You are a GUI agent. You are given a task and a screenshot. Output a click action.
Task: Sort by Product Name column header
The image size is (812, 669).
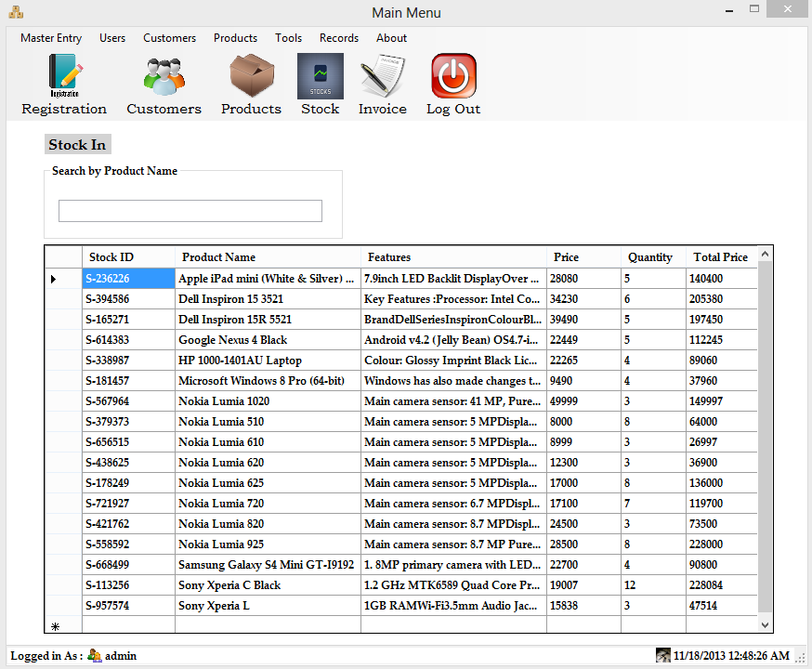pyautogui.click(x=268, y=256)
